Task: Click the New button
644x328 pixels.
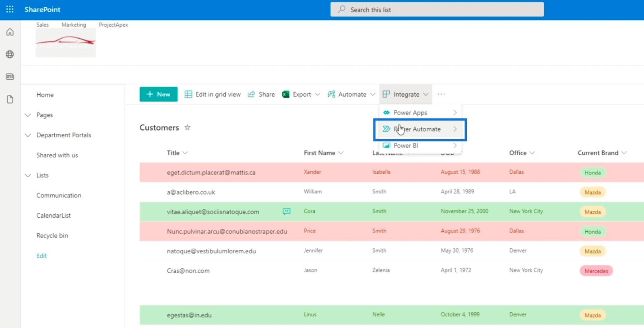Action: click(x=159, y=94)
